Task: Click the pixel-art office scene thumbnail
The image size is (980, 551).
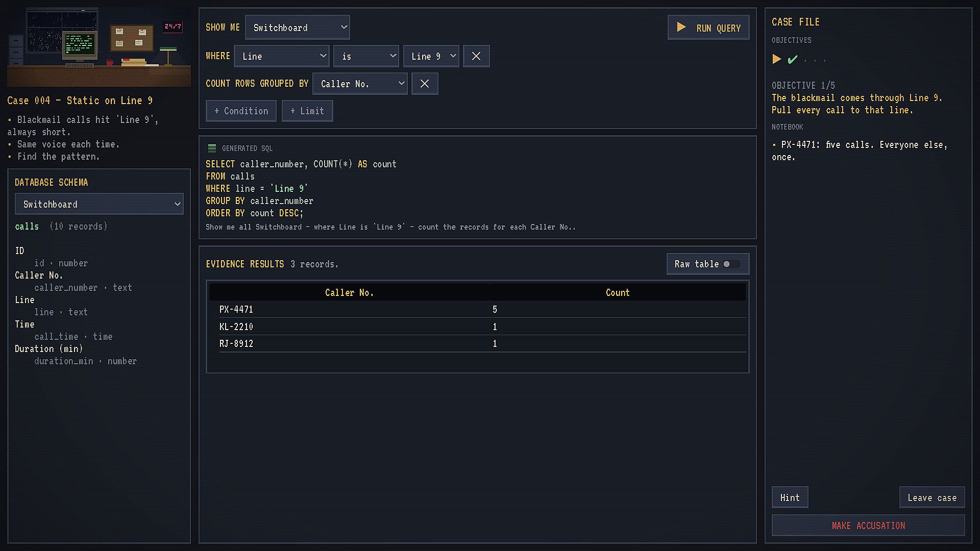Action: click(99, 47)
